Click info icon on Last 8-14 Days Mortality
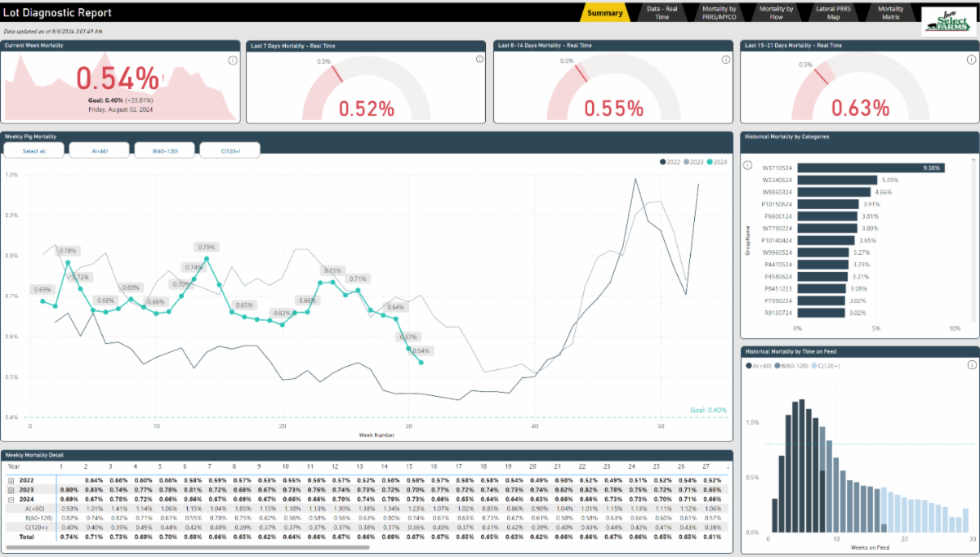Image resolution: width=980 pixels, height=557 pixels. [x=726, y=60]
